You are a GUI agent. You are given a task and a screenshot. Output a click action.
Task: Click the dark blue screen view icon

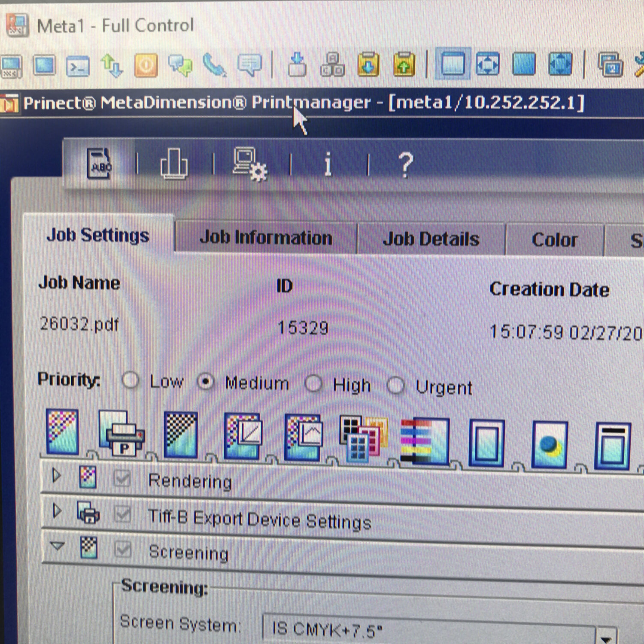(524, 64)
